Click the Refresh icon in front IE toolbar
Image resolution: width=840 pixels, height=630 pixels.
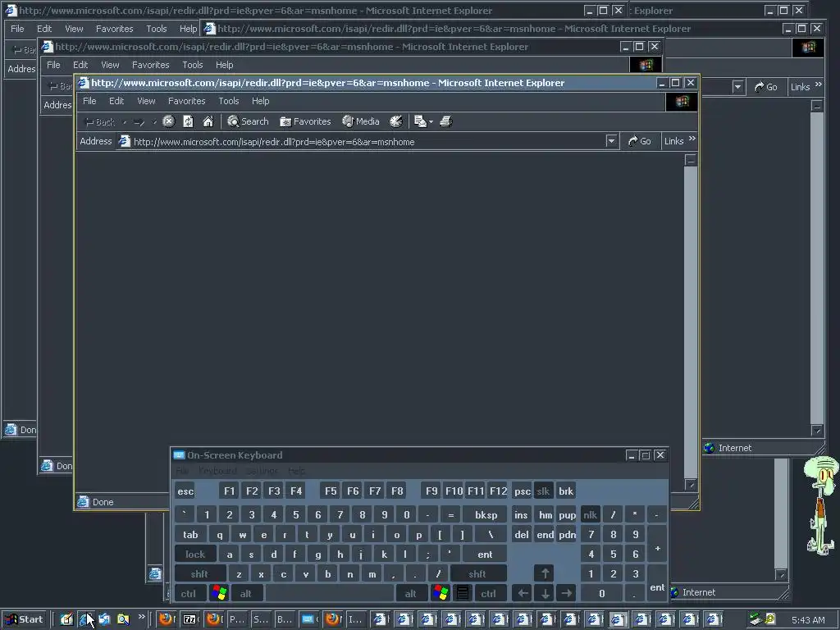click(188, 121)
